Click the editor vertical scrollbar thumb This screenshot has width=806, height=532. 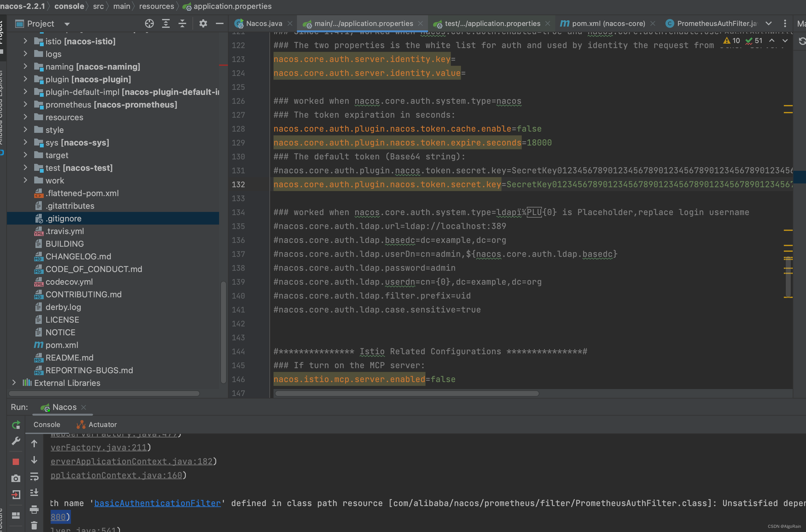(x=788, y=277)
